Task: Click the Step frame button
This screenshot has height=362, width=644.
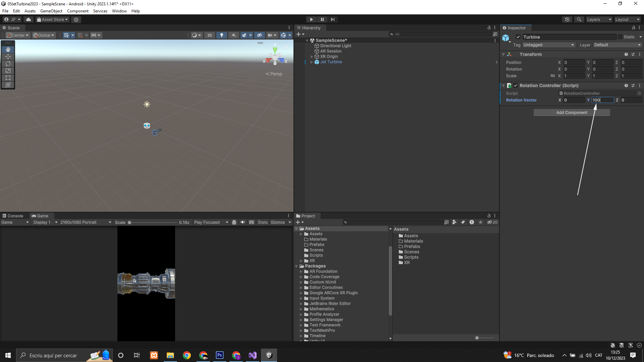Action: [x=332, y=19]
